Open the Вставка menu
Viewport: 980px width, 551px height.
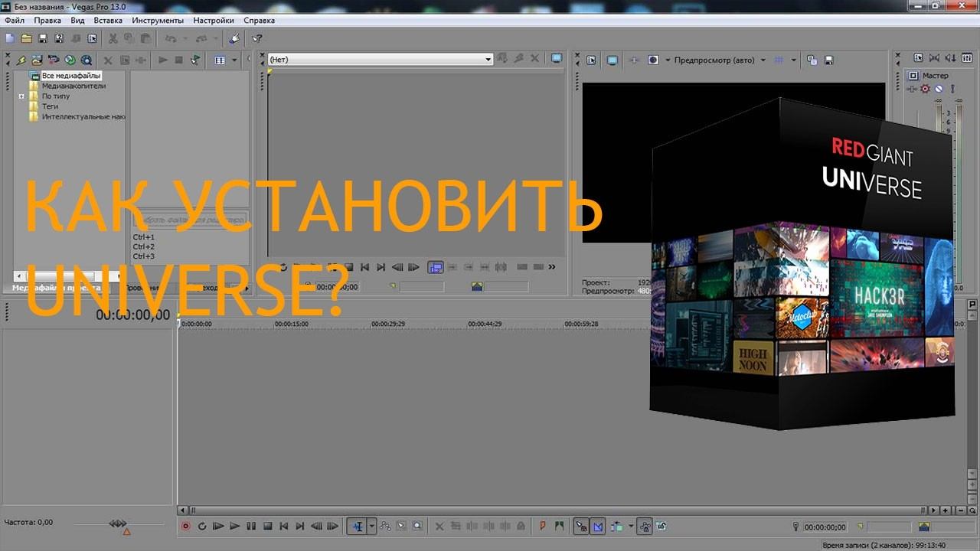[108, 21]
